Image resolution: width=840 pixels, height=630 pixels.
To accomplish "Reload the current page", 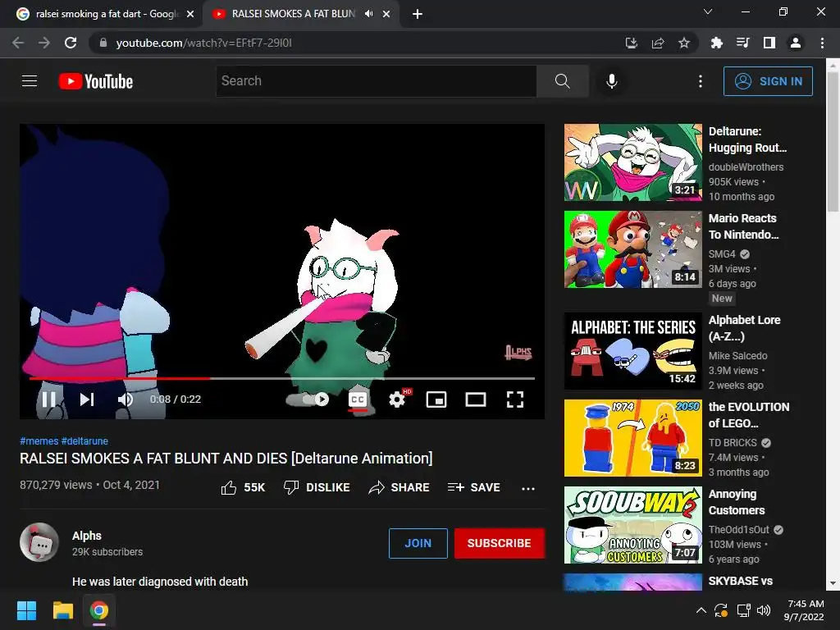I will (71, 43).
